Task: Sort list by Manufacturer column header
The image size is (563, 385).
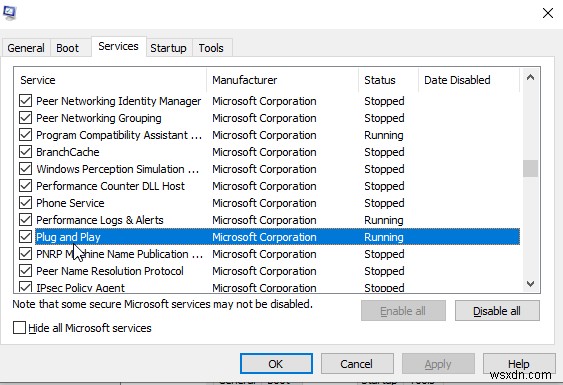Action: (282, 80)
